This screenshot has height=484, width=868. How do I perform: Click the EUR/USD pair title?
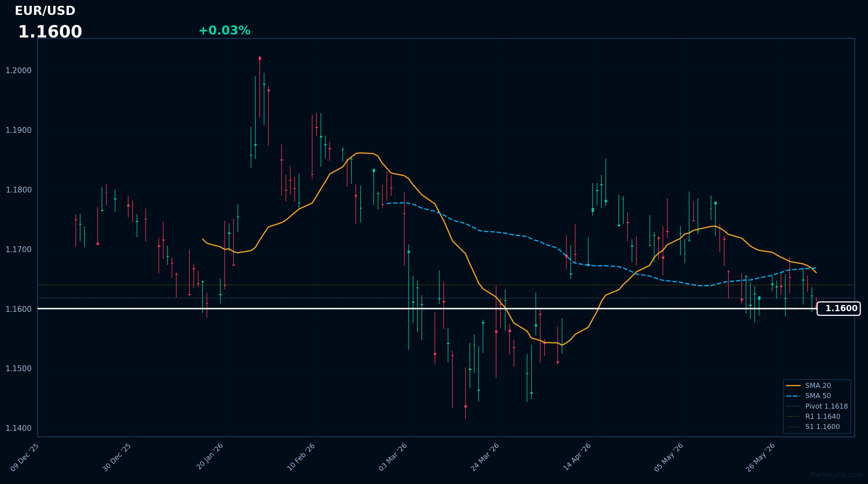click(x=45, y=11)
